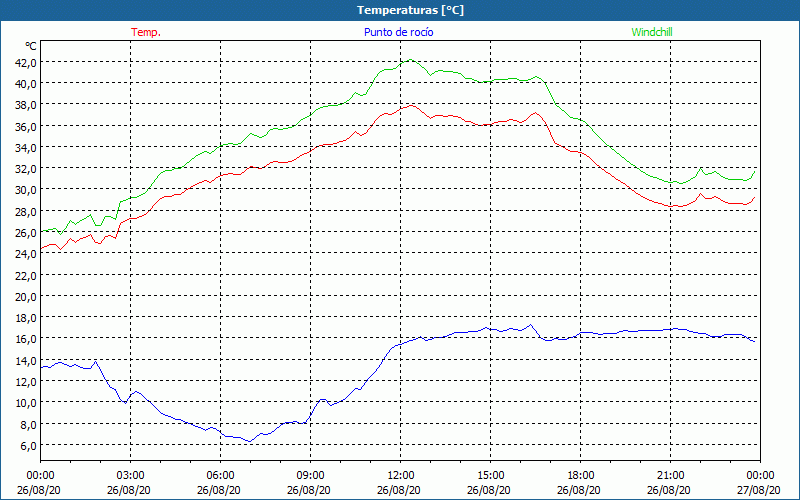Click the '38,0' y-axis value
The width and height of the screenshot is (800, 500).
pyautogui.click(x=27, y=105)
